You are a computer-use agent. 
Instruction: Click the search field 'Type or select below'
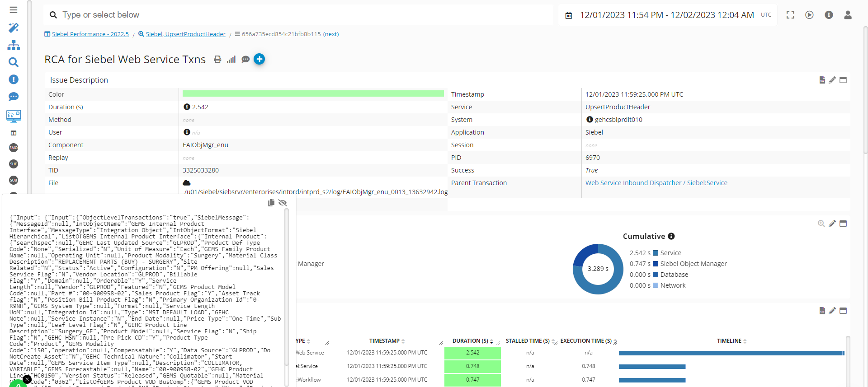[x=298, y=15]
